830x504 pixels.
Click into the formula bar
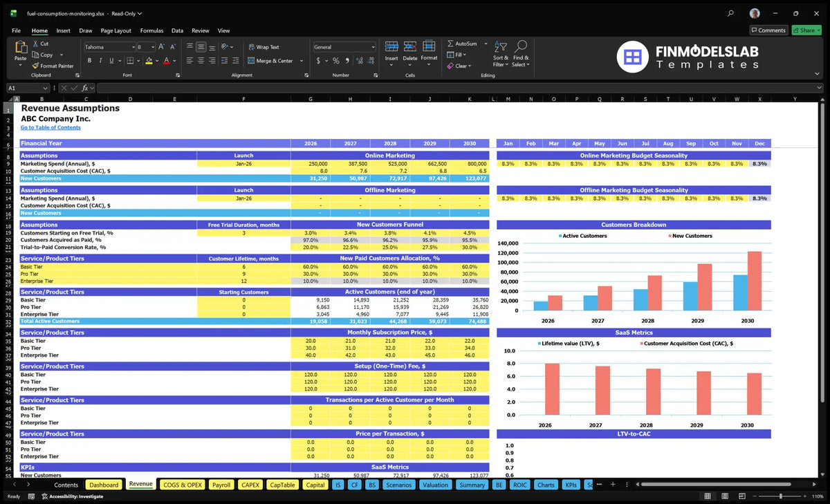click(460, 88)
